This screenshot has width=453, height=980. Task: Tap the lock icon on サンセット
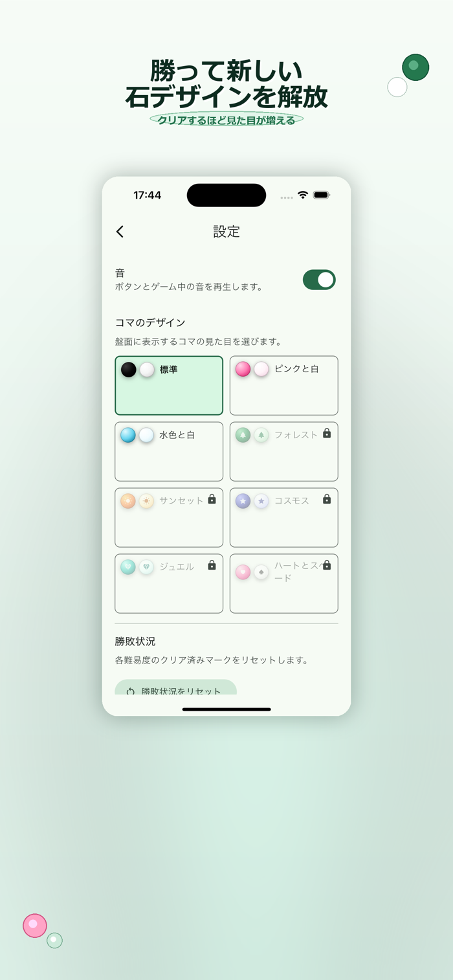pyautogui.click(x=212, y=499)
